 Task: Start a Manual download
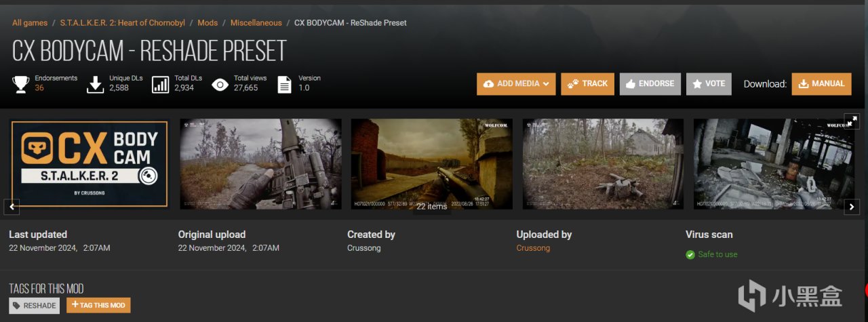pos(821,84)
